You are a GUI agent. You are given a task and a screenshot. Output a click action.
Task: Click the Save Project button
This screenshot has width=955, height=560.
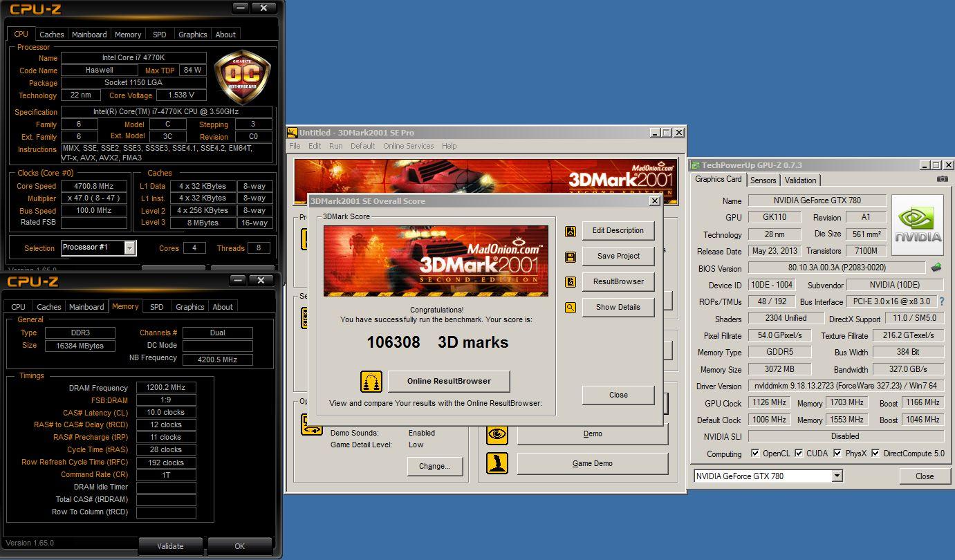[x=618, y=256]
